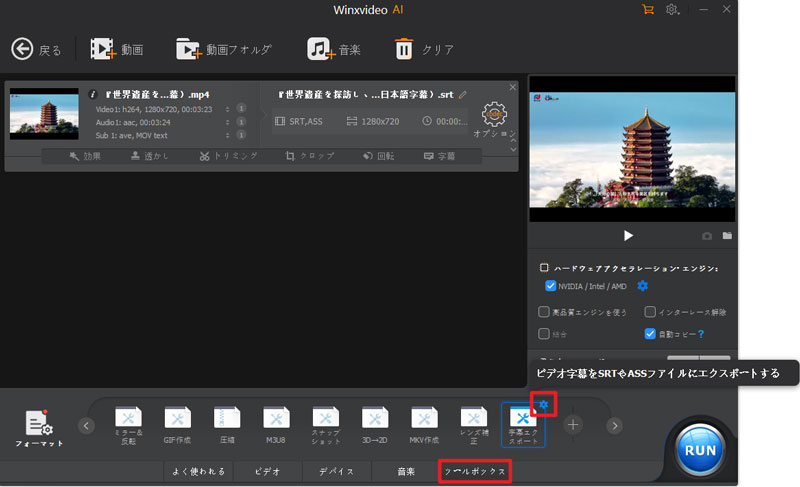Select the 圧縮 compress tool
Image resolution: width=800 pixels, height=487 pixels.
(227, 425)
